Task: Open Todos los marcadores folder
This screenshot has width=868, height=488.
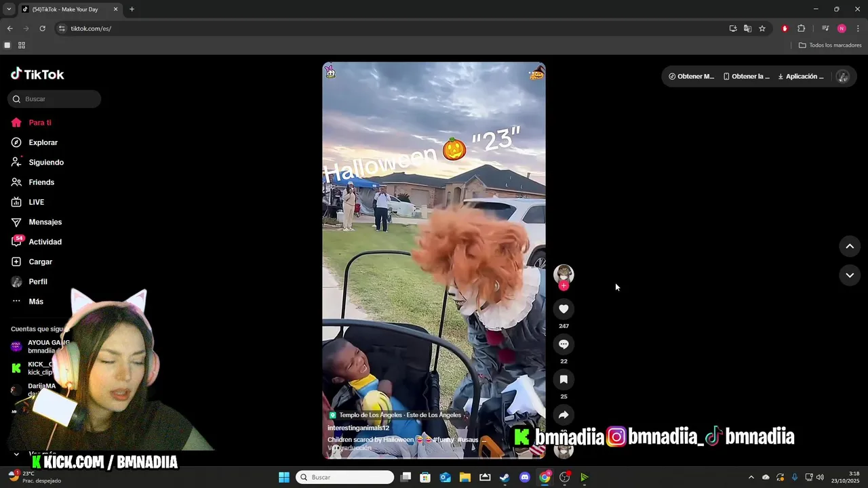Action: (830, 45)
